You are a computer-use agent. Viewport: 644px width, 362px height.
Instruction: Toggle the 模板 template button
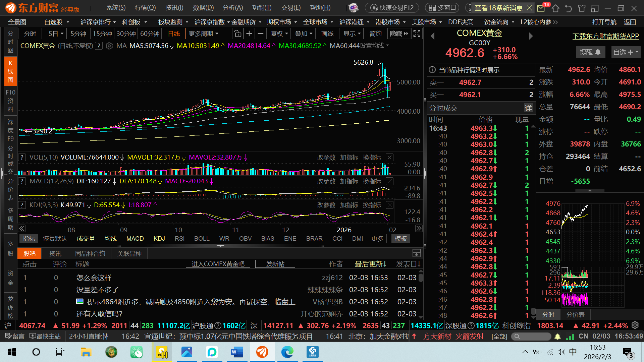(401, 239)
